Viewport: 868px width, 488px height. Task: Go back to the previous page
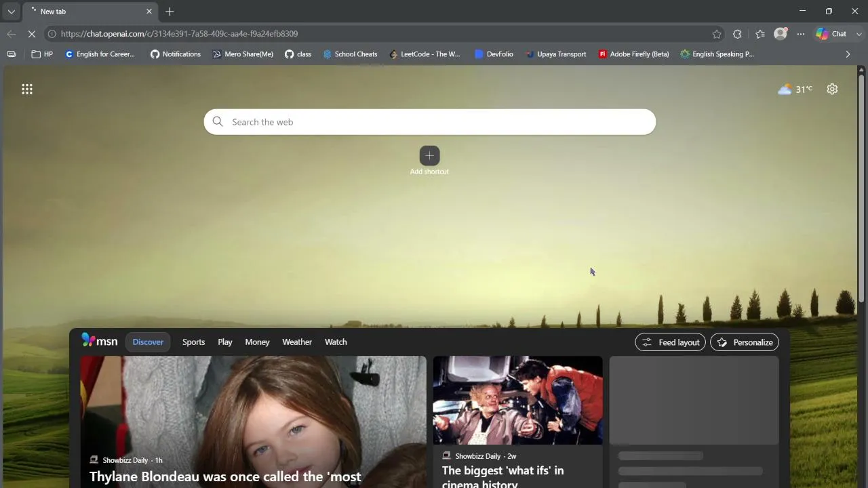coord(11,34)
